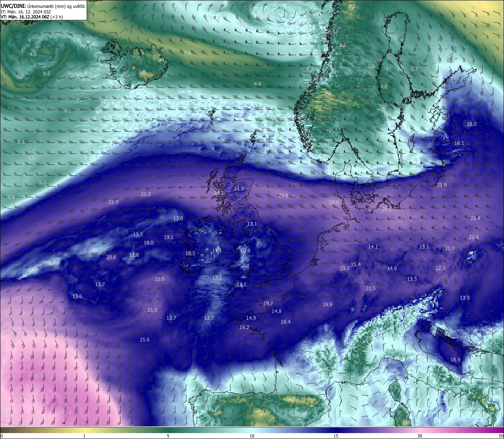Screen dimensions: 504x439
Task: Select the 13.9 value label
Action: [465, 298]
